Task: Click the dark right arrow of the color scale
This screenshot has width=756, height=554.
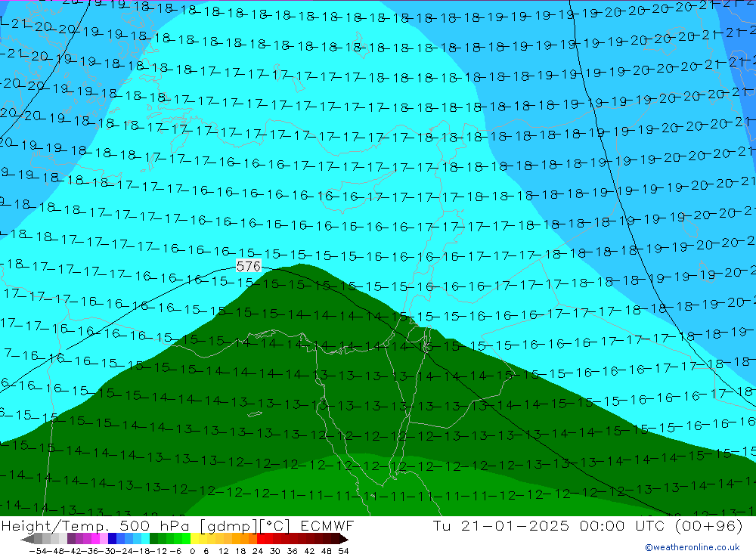Action: click(x=343, y=539)
